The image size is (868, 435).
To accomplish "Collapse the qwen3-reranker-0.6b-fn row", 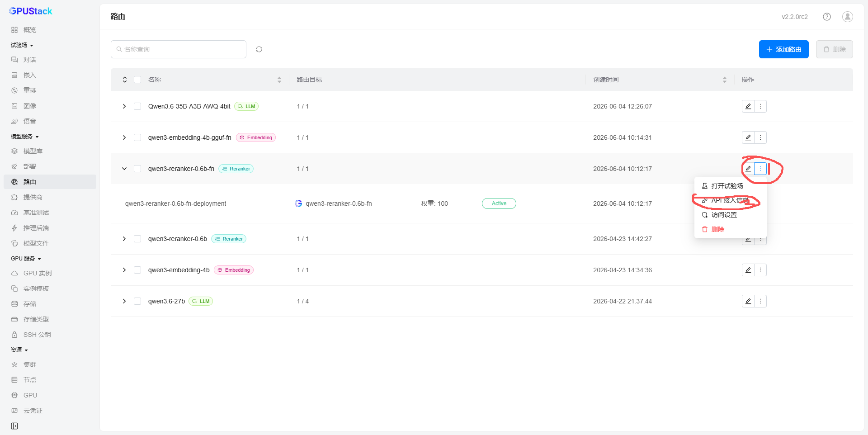I will pos(124,169).
